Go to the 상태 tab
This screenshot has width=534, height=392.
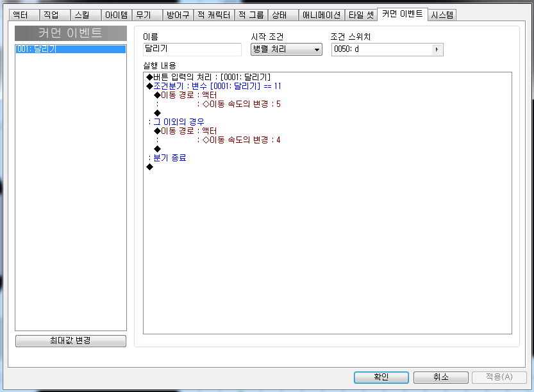pos(283,15)
